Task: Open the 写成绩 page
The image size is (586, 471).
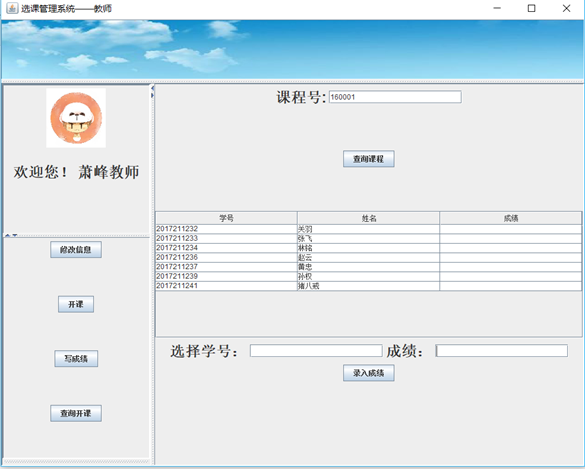Action: coord(76,359)
